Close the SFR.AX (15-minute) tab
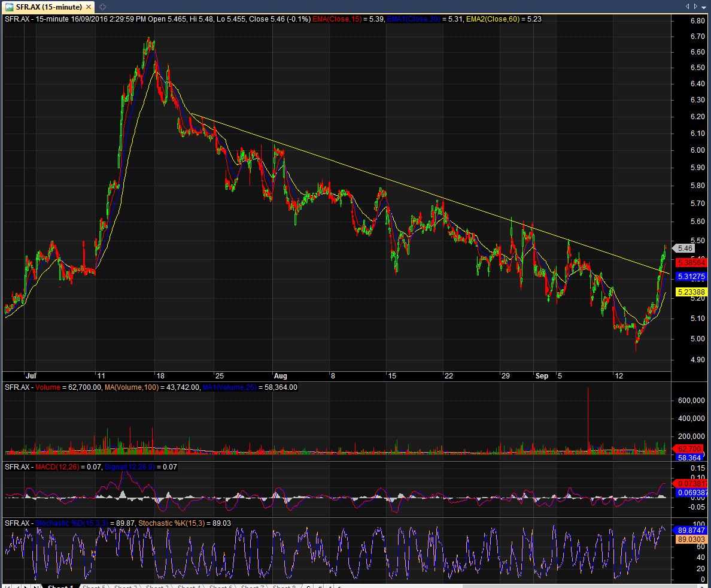The height and width of the screenshot is (588, 711). (x=89, y=7)
